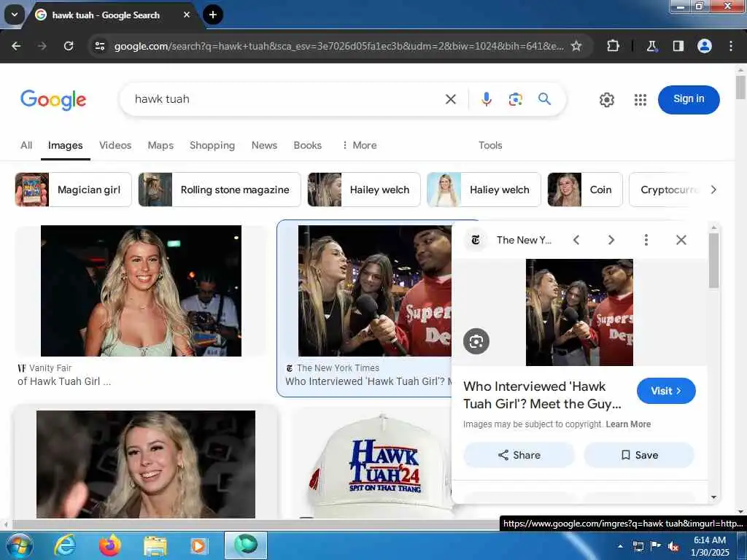The height and width of the screenshot is (560, 747).
Task: Start voice search with microphone icon
Action: click(487, 99)
